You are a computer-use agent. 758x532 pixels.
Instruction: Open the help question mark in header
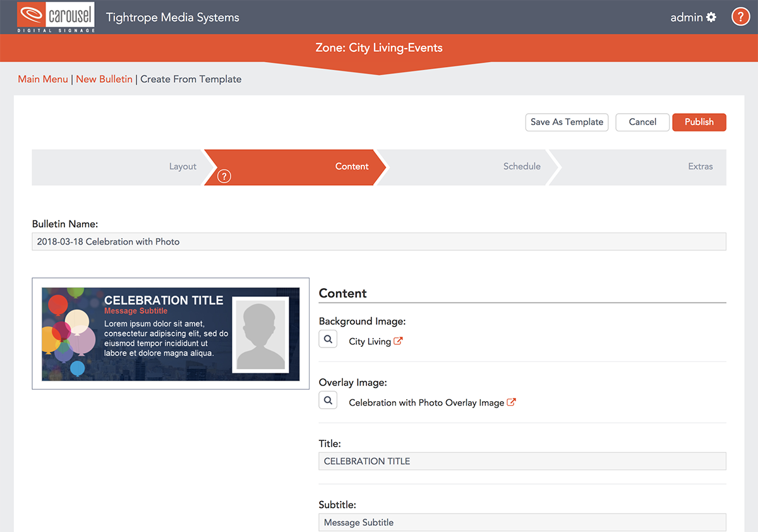point(740,17)
